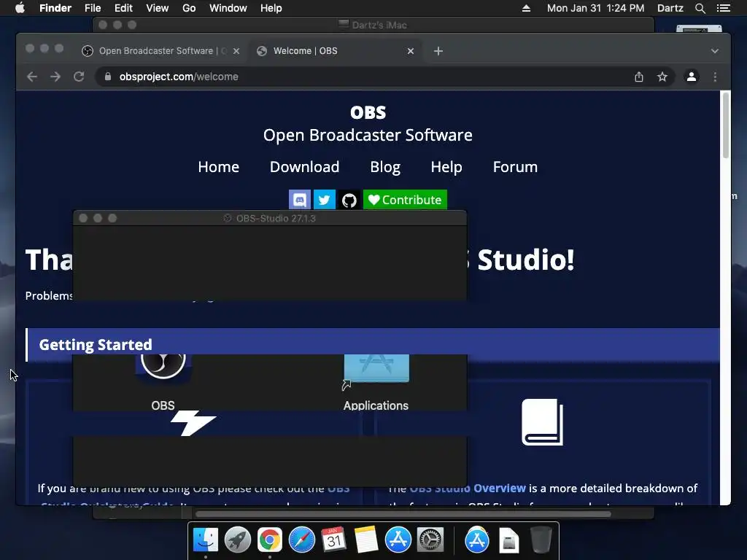Open the File menu
Screen dimensions: 747x560
coord(93,8)
